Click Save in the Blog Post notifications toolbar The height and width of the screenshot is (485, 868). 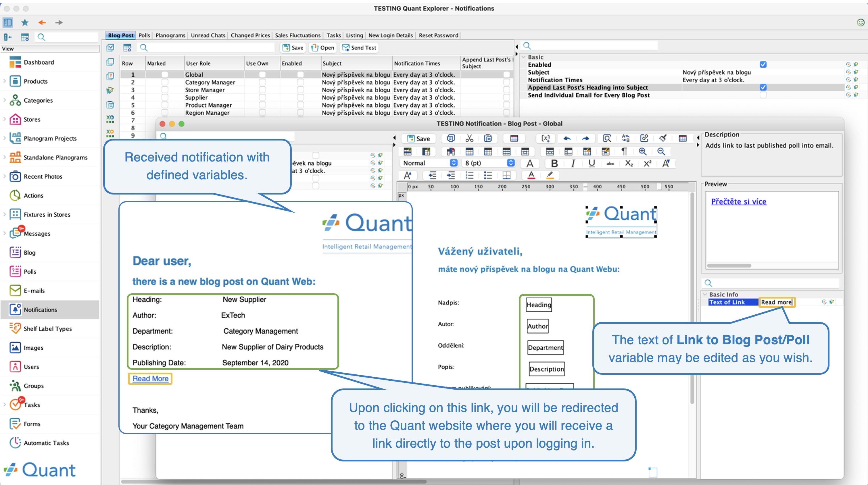(x=293, y=47)
